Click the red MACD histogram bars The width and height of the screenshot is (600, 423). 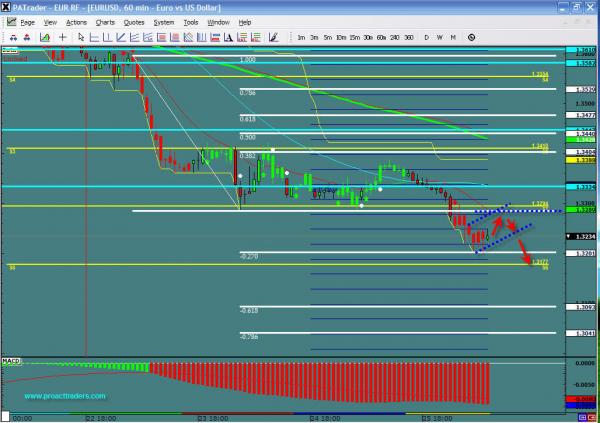tap(320, 382)
